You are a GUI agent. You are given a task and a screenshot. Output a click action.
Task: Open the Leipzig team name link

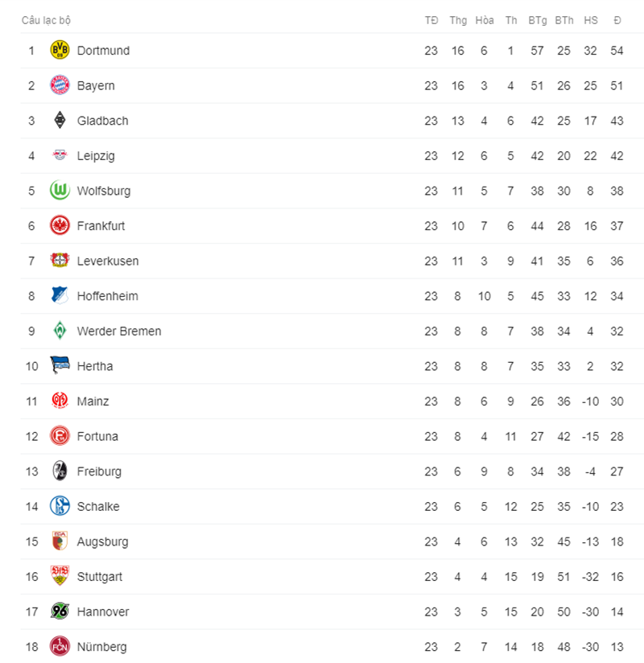click(96, 156)
